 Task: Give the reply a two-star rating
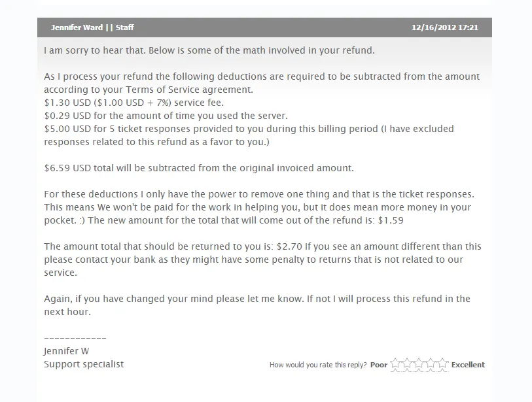[408, 364]
